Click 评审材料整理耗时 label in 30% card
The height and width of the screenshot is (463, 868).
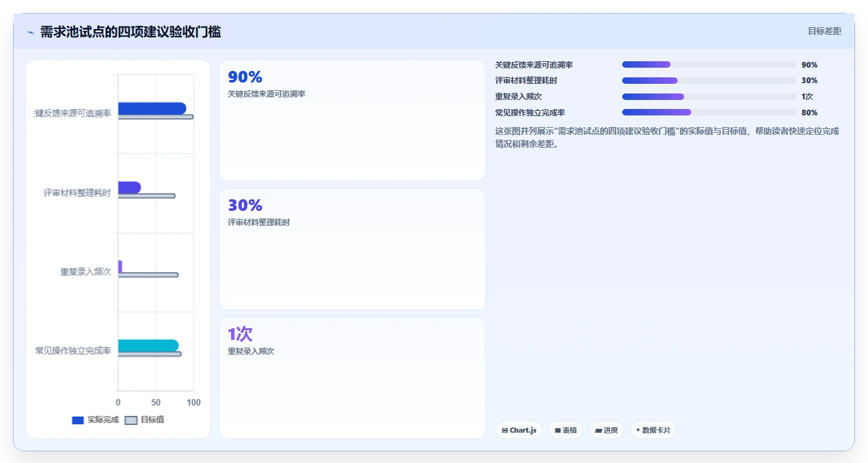click(x=259, y=222)
